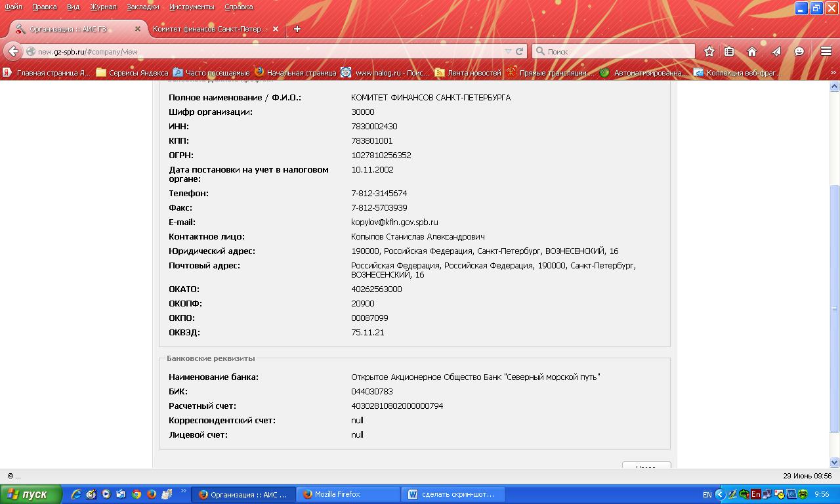Switch to 'сделать скрин-шот' Word taskbar window

tap(454, 494)
